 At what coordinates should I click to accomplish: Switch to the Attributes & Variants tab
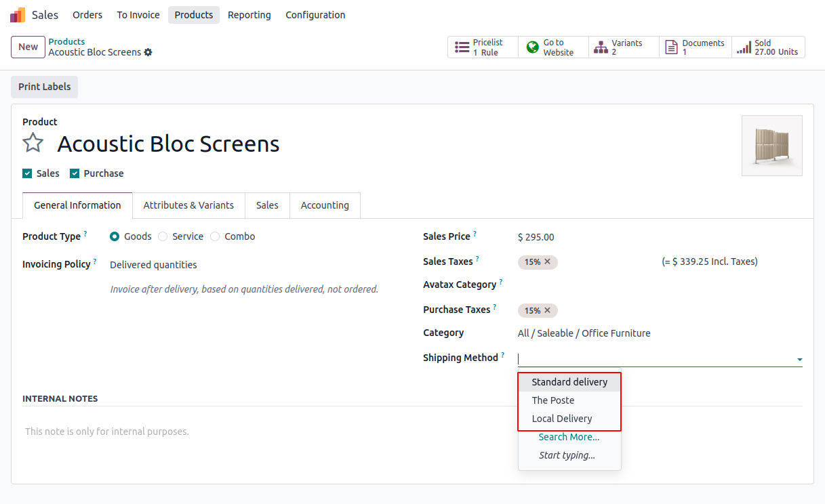[188, 205]
